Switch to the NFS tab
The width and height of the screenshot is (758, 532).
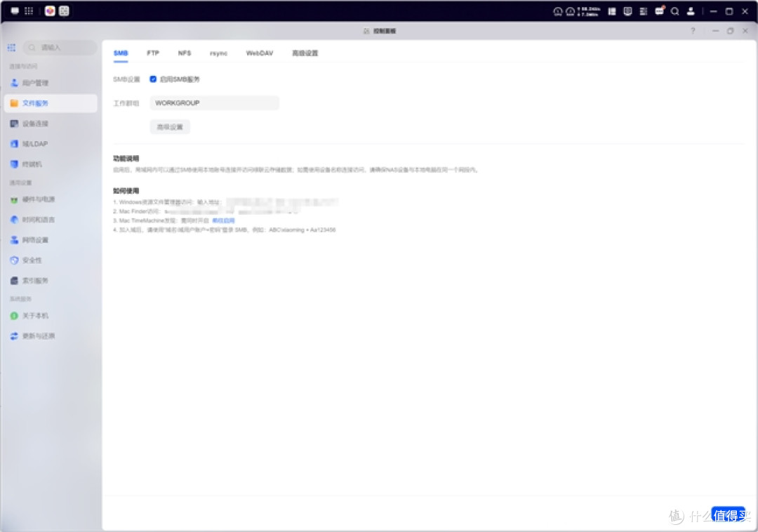184,53
